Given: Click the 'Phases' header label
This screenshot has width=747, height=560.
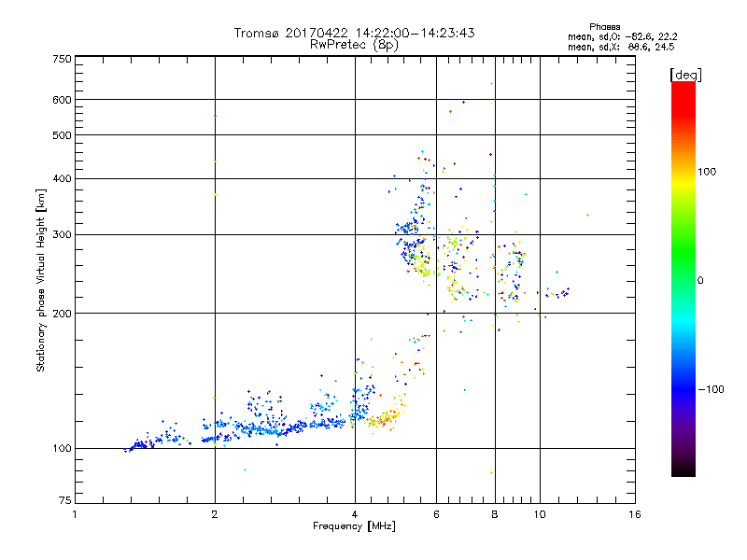Looking at the screenshot, I should click(x=604, y=27).
